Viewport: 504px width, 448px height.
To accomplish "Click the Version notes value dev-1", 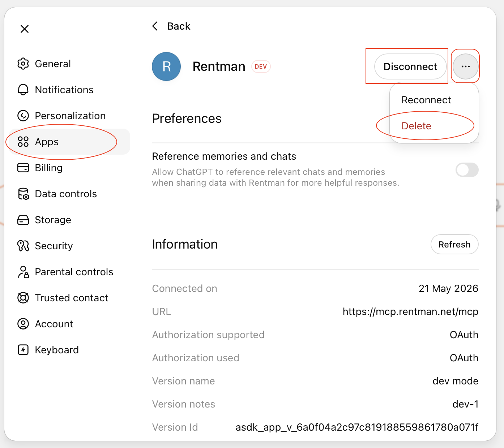I will pyautogui.click(x=465, y=404).
